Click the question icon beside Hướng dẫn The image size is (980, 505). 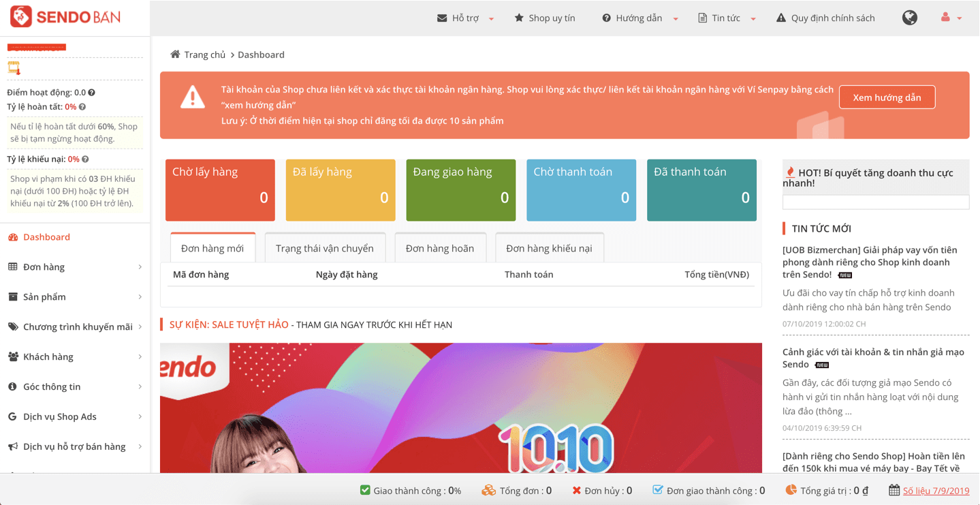tap(606, 18)
